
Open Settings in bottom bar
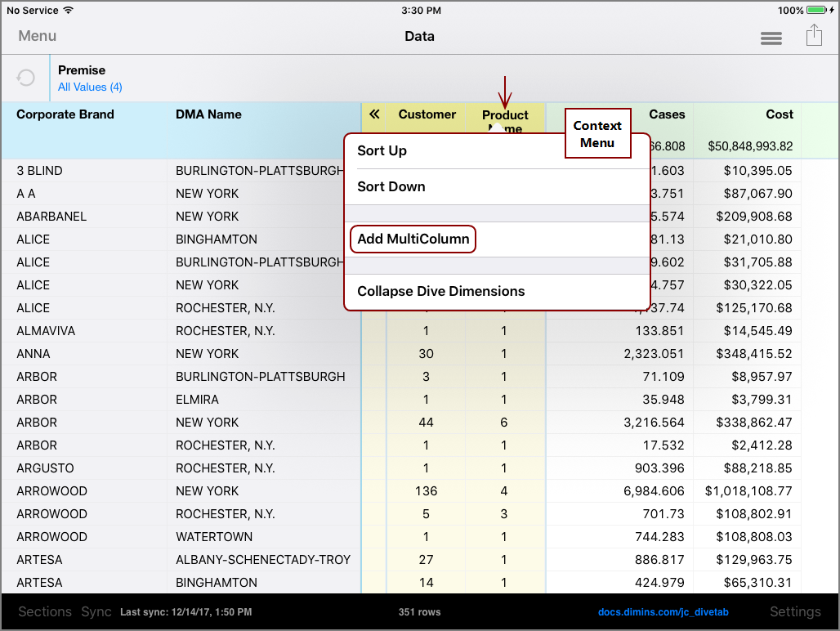coord(794,611)
